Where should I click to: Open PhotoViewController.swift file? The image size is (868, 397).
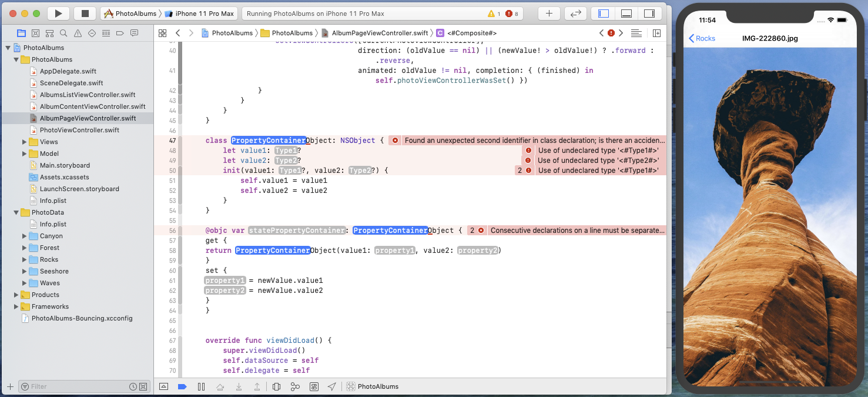[x=79, y=130]
